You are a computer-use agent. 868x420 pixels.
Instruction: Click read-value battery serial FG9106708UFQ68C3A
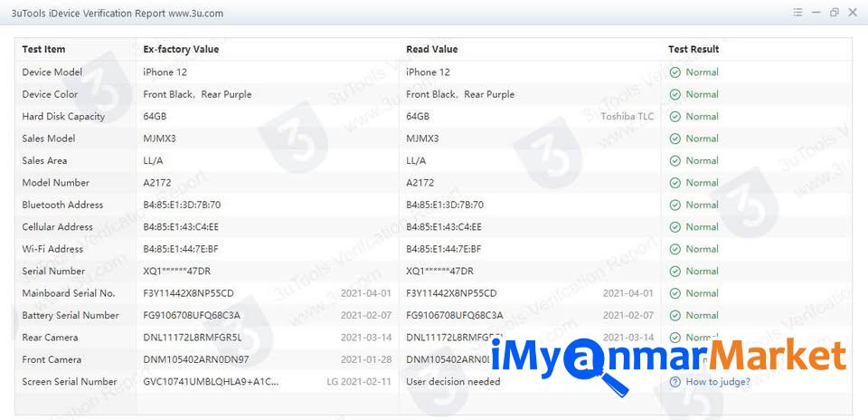tap(455, 316)
